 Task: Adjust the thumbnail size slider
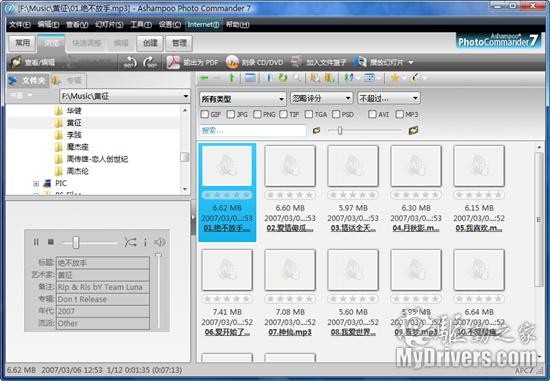340,131
